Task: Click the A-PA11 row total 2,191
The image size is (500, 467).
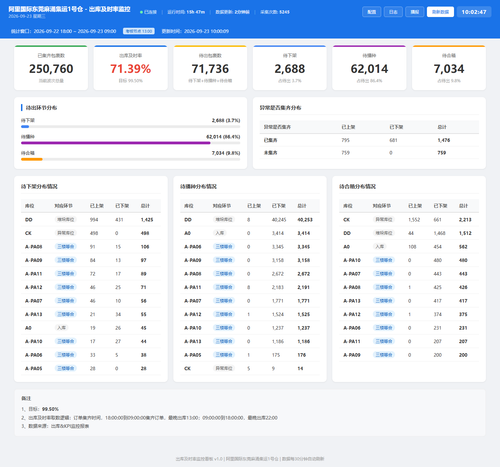Action: tap(304, 287)
